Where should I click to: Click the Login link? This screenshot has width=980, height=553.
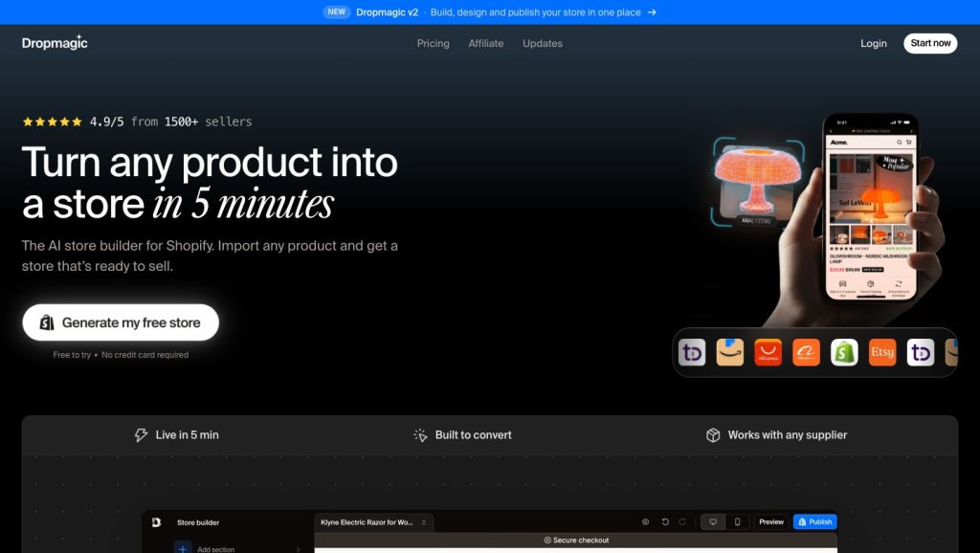coord(873,43)
